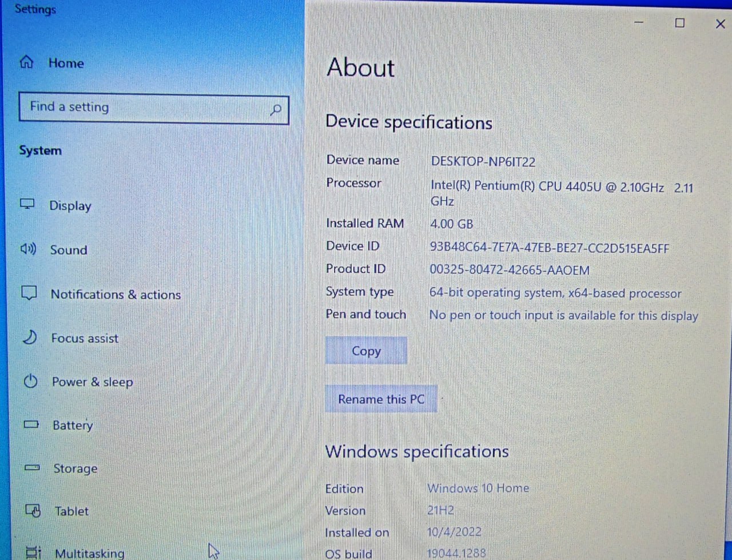Image resolution: width=732 pixels, height=560 pixels.
Task: Click the Tablet icon
Action: [x=33, y=510]
